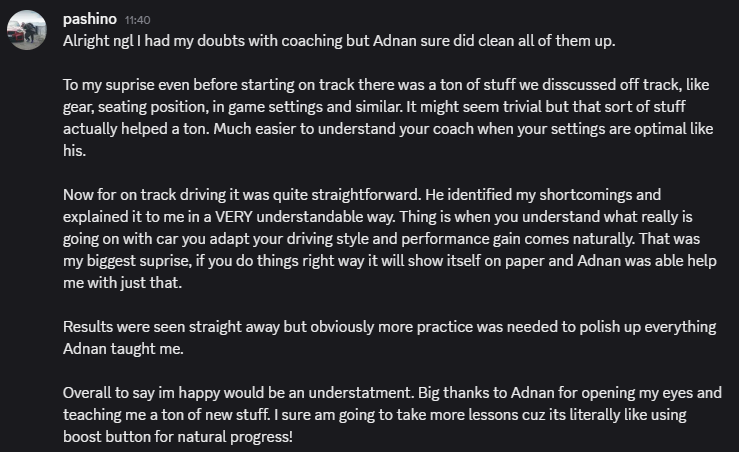
Task: Click the line starting "Now for on track"
Action: click(361, 194)
